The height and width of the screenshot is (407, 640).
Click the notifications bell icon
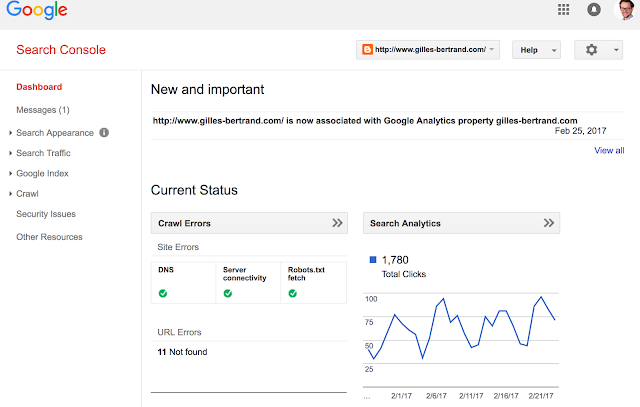click(593, 10)
